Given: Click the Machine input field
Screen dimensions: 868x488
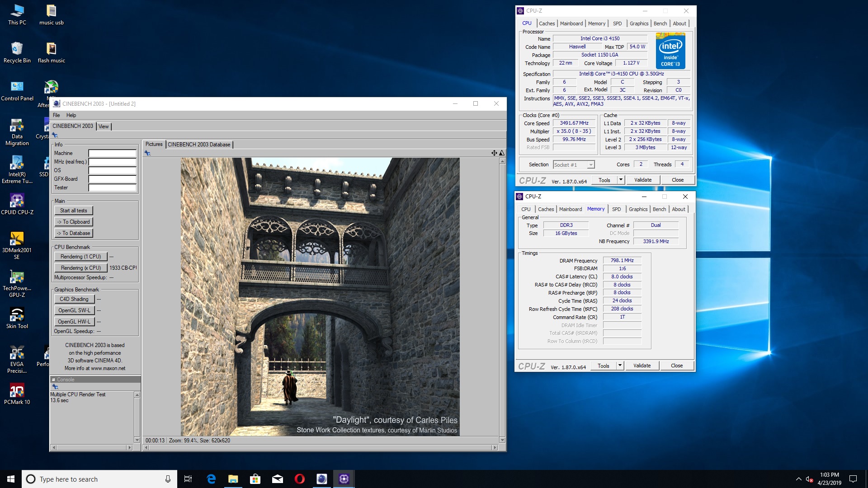Looking at the screenshot, I should click(112, 153).
